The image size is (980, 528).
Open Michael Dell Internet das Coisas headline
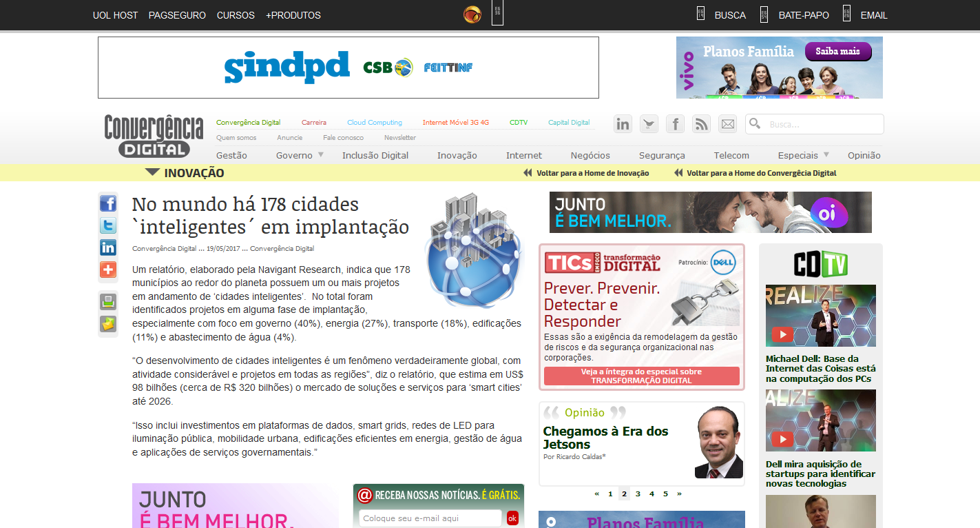point(821,369)
